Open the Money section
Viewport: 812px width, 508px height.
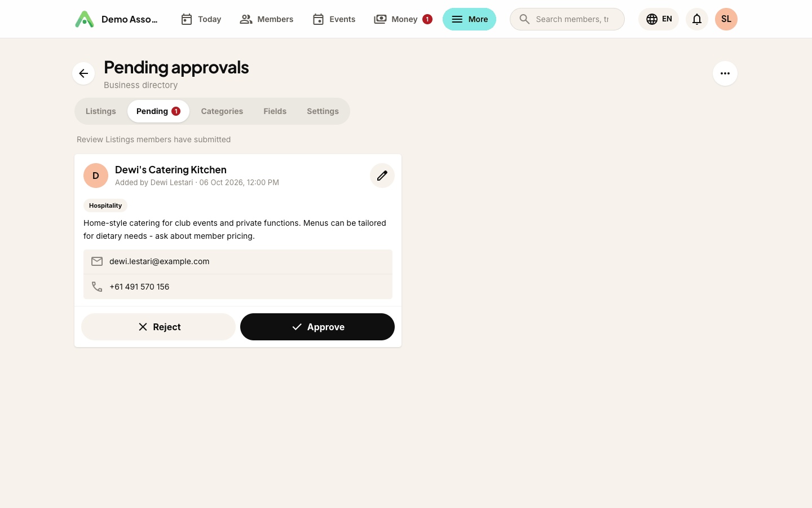(x=403, y=19)
